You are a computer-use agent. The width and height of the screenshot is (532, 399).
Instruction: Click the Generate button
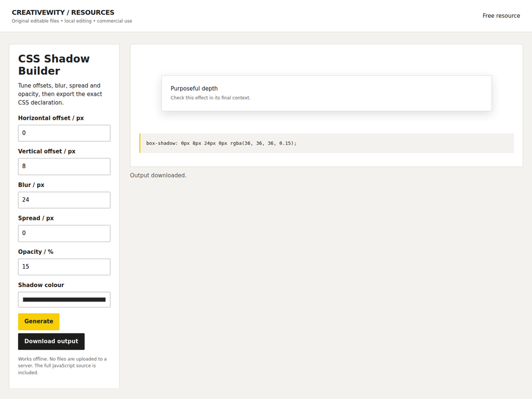39,321
